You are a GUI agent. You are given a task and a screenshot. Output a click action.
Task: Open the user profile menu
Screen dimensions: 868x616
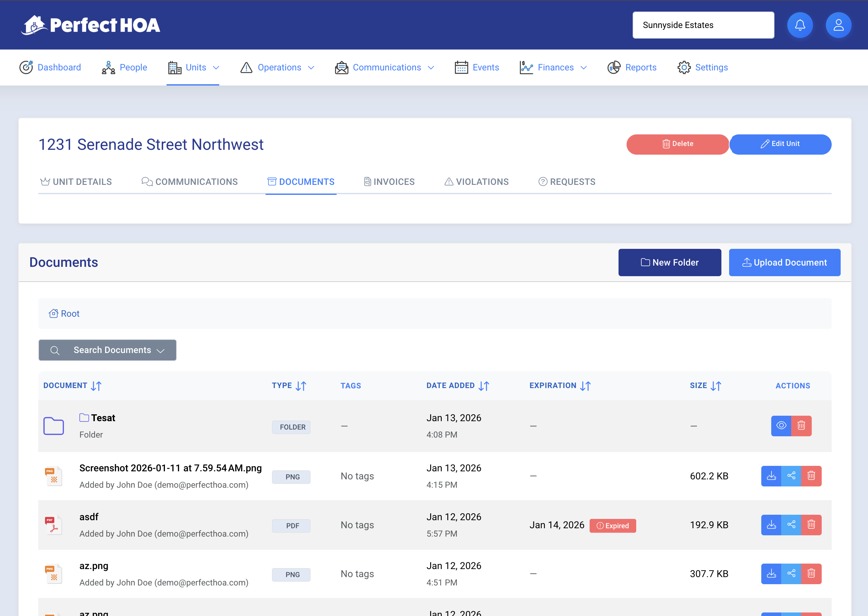point(838,25)
